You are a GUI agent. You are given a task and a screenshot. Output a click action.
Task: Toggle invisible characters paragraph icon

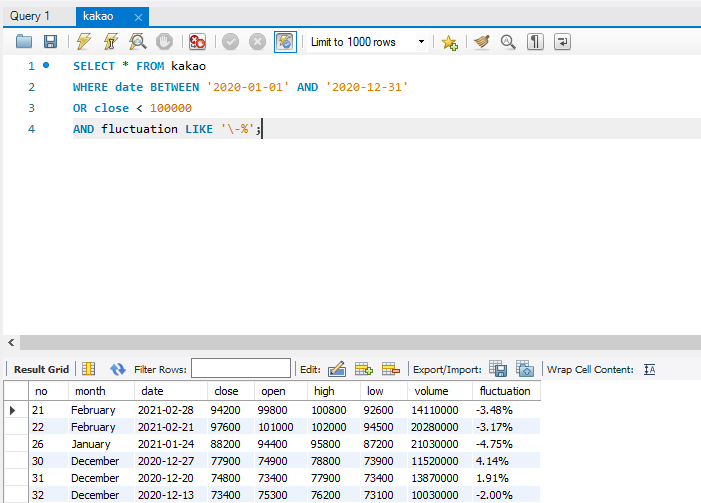535,42
